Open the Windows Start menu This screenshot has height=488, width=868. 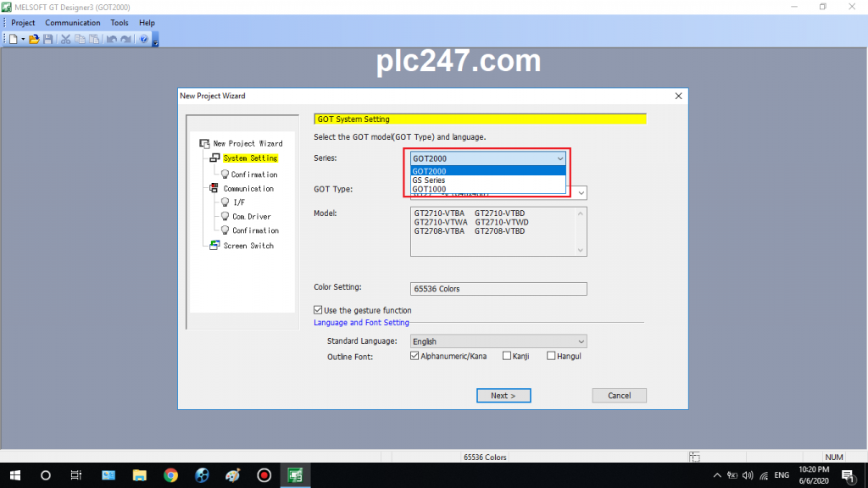15,475
